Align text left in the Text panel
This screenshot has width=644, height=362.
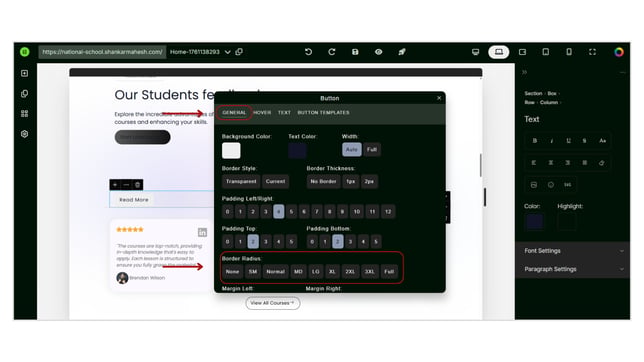[x=534, y=163]
